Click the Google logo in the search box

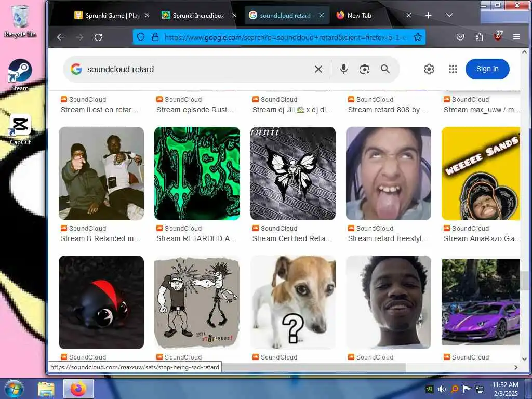click(76, 69)
